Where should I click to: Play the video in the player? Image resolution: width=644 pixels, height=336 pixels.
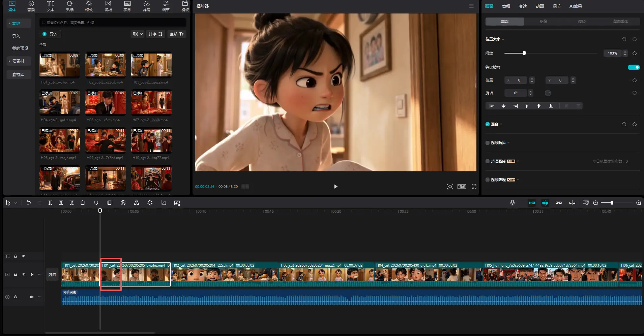335,187
